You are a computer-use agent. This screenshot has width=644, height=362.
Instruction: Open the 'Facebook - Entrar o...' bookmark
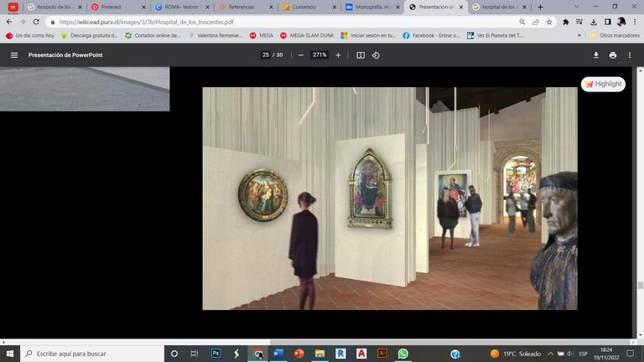click(x=432, y=36)
